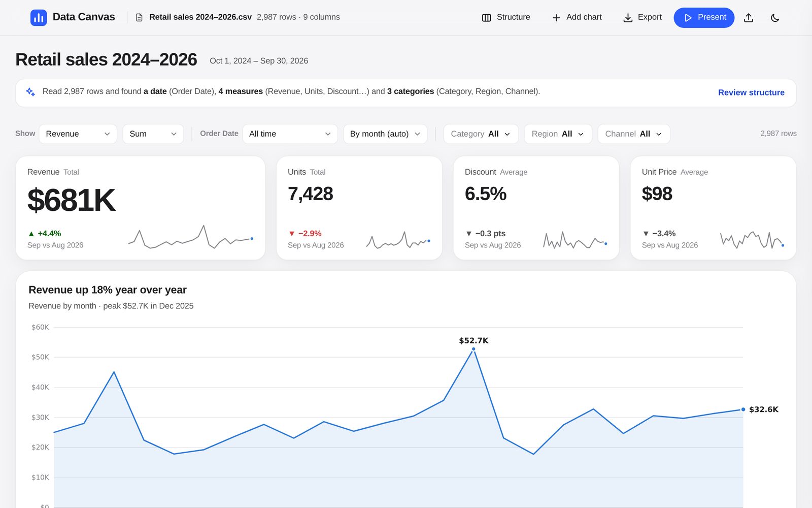Click the CSV file document icon

[139, 18]
